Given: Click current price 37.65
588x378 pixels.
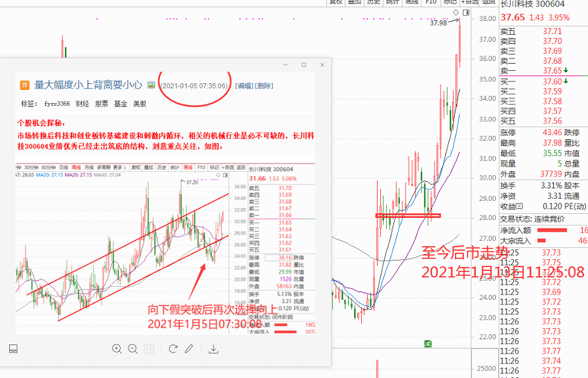Looking at the screenshot, I should [513, 18].
